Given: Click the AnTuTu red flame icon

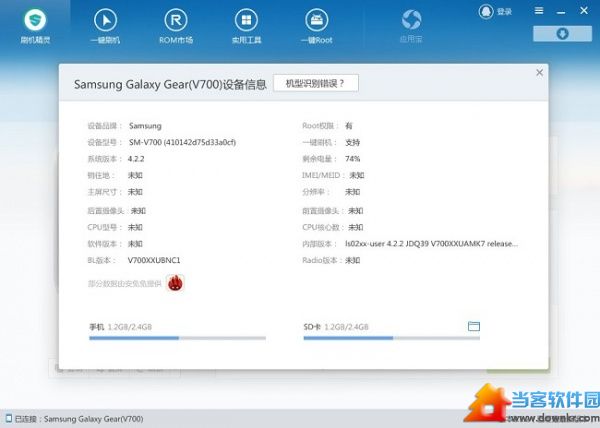Looking at the screenshot, I should click(175, 283).
